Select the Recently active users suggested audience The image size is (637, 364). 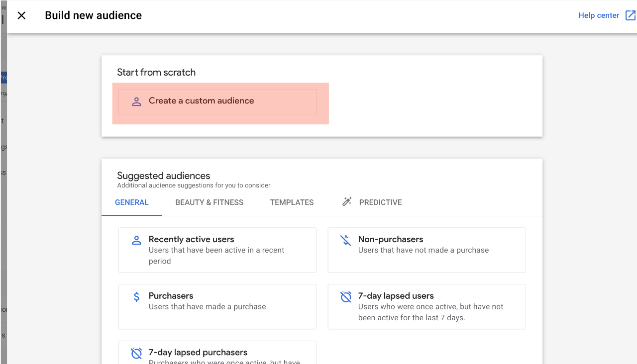click(217, 250)
